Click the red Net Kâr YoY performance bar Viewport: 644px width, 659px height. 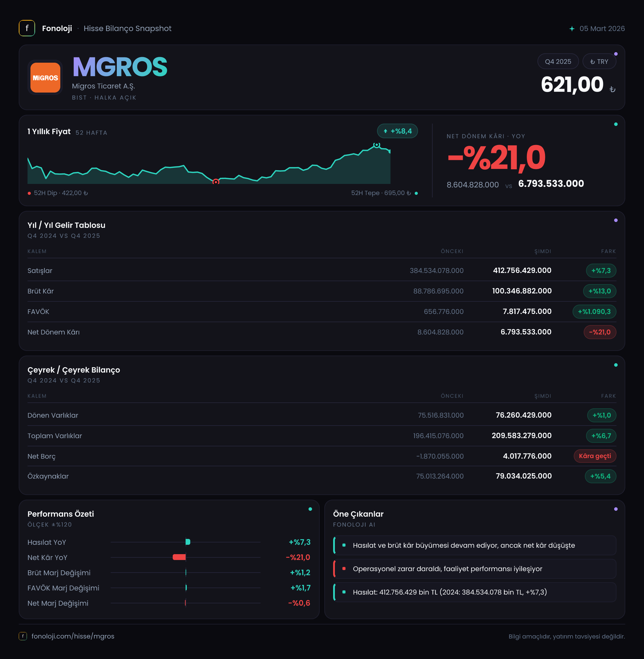pos(179,557)
